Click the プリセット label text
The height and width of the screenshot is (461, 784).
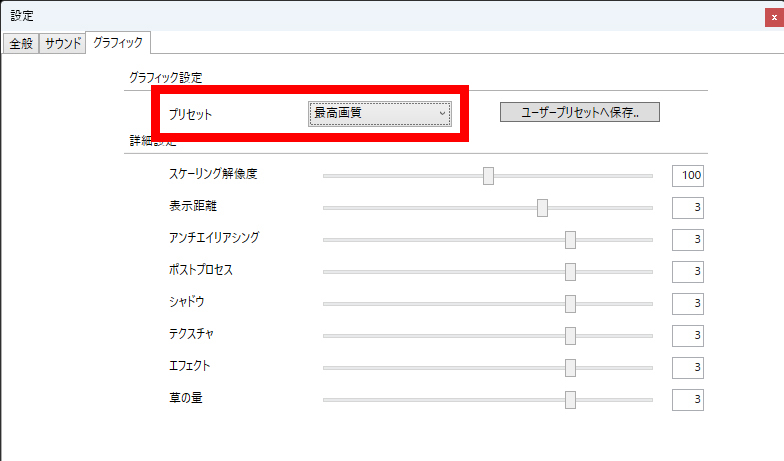click(190, 114)
